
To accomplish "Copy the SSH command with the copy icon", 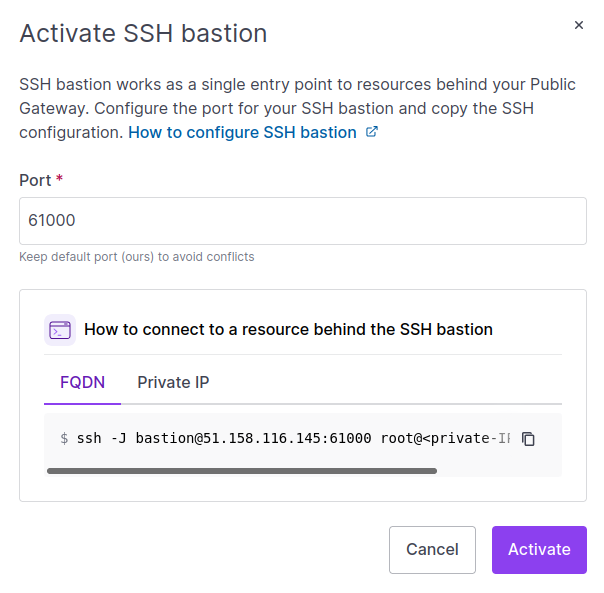I will [x=529, y=439].
